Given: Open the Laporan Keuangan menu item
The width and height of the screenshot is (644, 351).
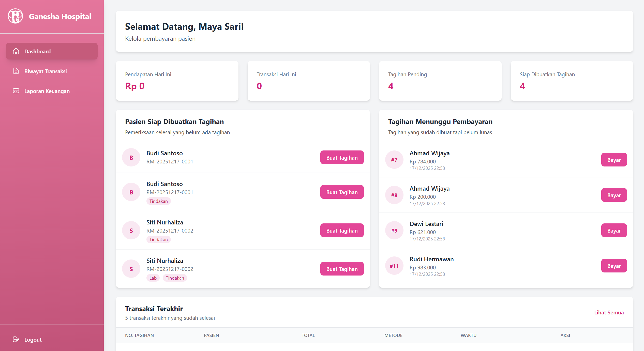Looking at the screenshot, I should click(47, 91).
